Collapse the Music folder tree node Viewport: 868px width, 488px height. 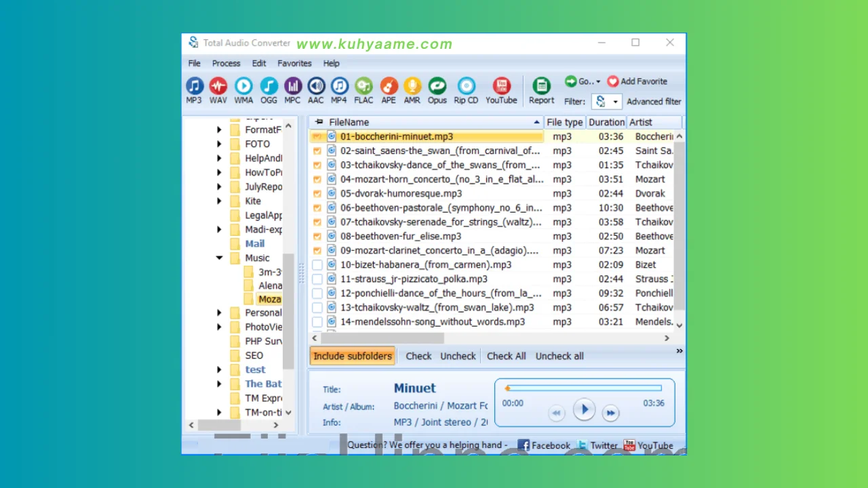pos(219,258)
